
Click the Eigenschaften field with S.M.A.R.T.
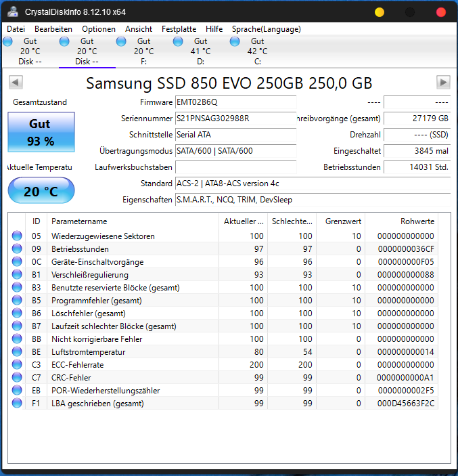coord(313,200)
